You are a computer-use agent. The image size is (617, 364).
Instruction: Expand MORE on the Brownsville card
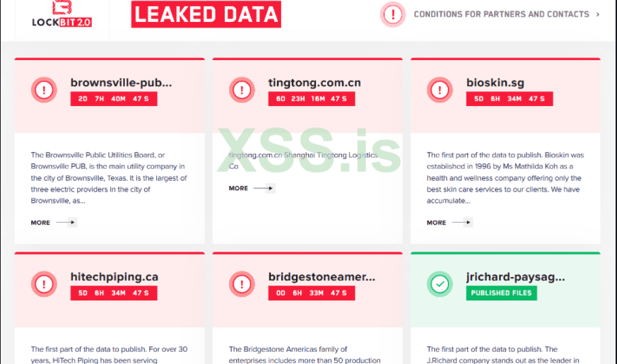click(x=54, y=223)
